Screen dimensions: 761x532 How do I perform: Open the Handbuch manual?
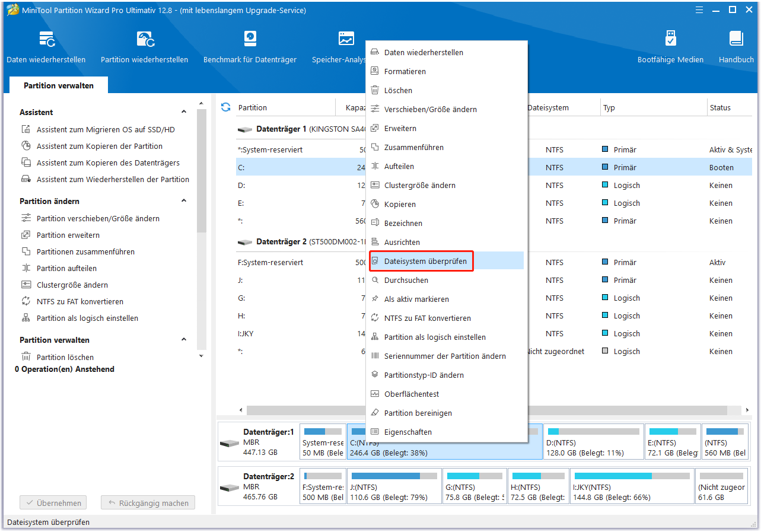pyautogui.click(x=736, y=47)
